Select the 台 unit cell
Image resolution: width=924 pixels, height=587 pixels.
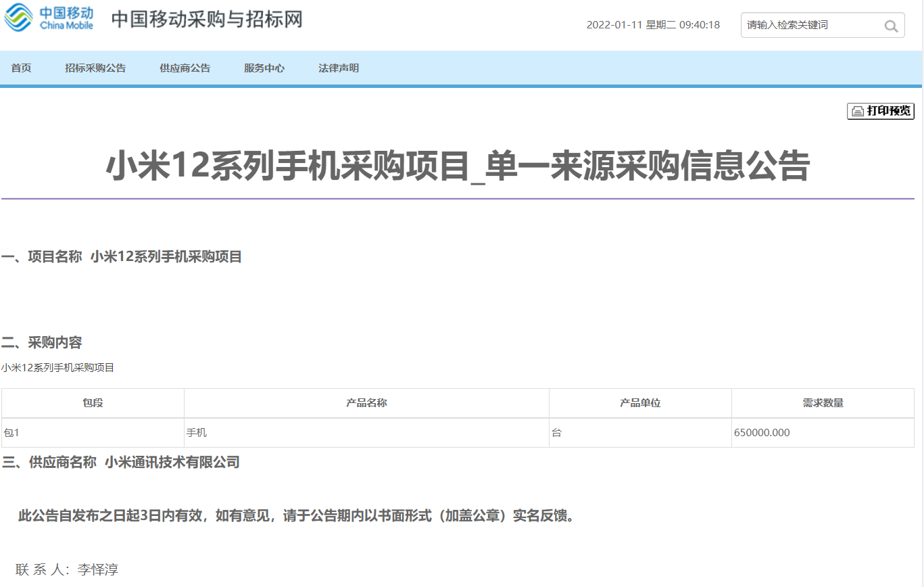(x=640, y=433)
